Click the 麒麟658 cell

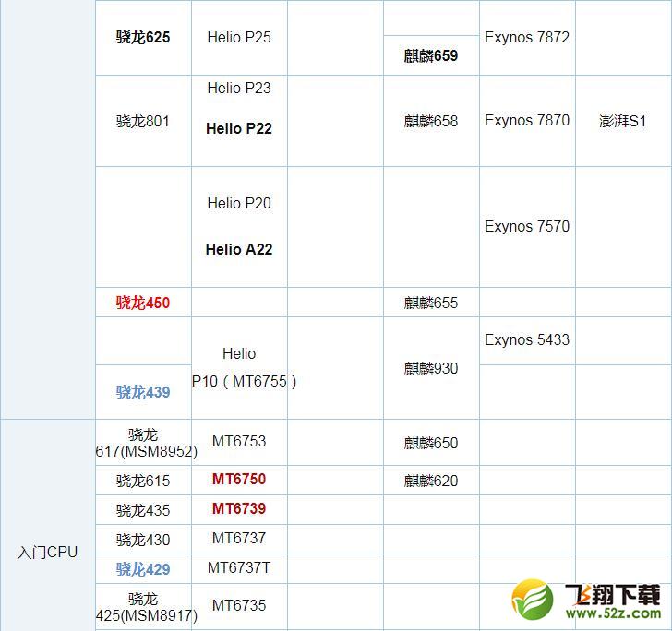(431, 121)
